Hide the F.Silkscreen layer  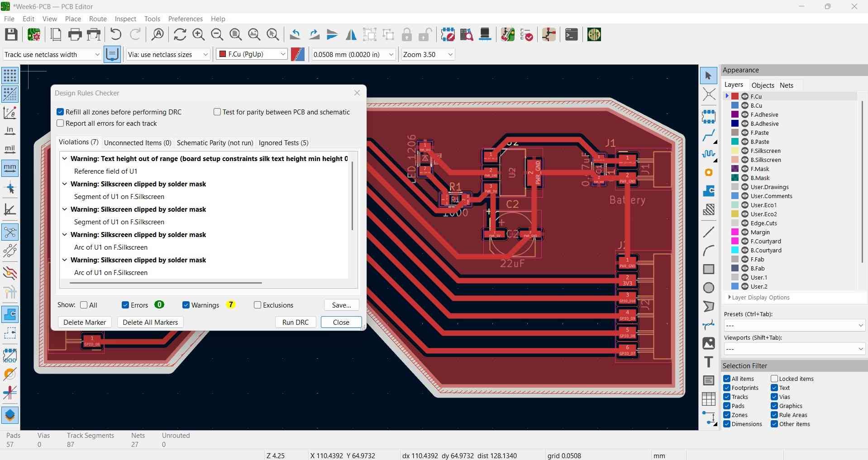(745, 151)
